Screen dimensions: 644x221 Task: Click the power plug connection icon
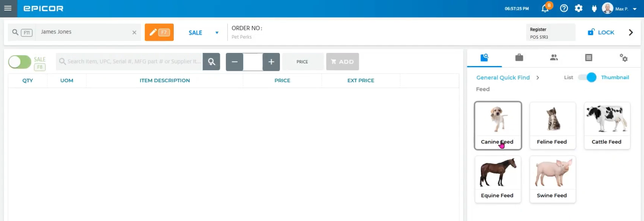click(x=594, y=8)
